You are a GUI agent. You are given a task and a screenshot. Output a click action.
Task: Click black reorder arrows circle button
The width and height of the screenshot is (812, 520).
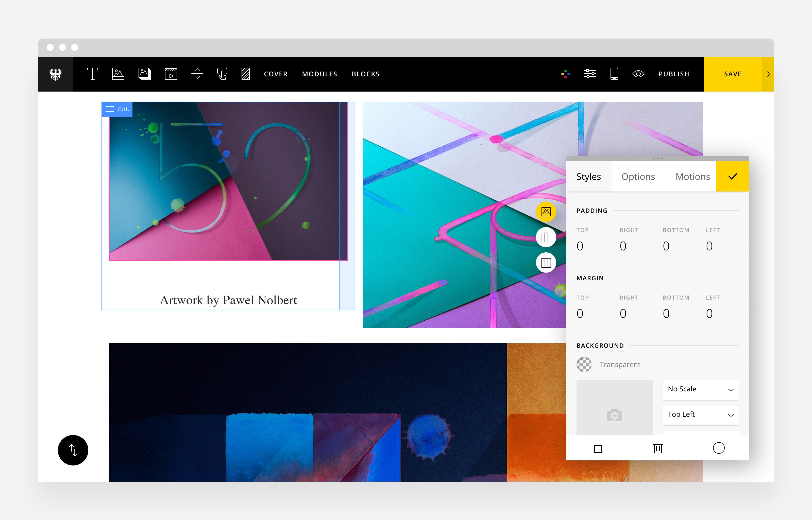(73, 450)
